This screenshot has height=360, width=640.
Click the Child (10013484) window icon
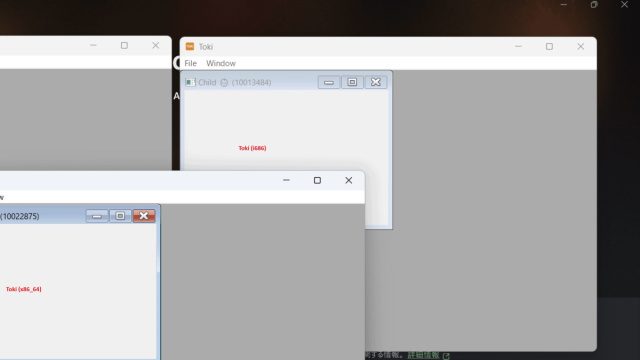[190, 82]
